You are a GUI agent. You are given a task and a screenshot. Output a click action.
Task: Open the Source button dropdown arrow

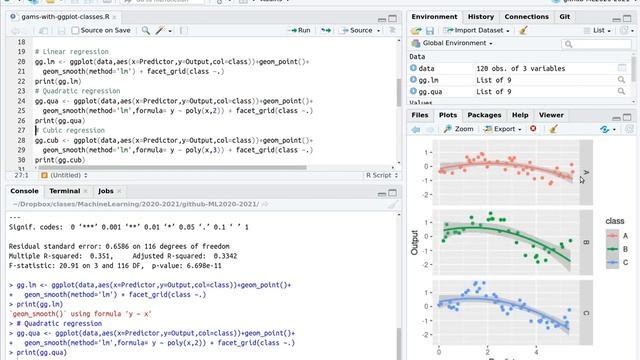click(x=378, y=31)
